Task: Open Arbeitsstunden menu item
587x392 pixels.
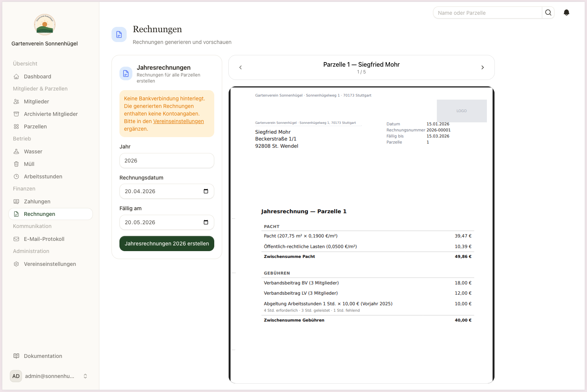Action: point(50,176)
